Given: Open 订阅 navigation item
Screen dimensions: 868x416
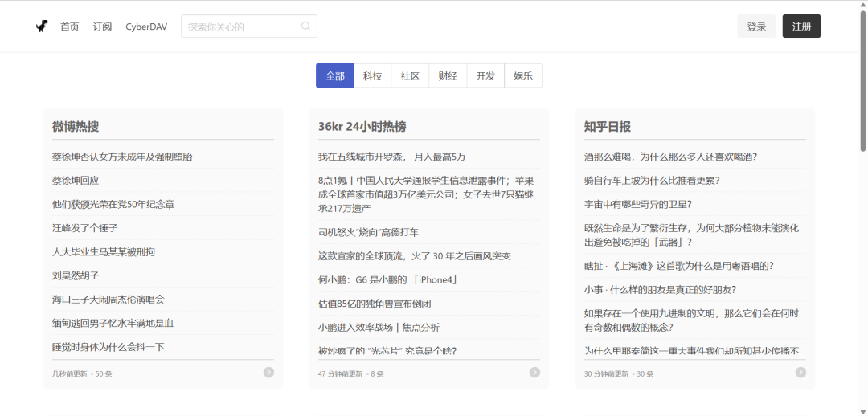Looking at the screenshot, I should [102, 27].
